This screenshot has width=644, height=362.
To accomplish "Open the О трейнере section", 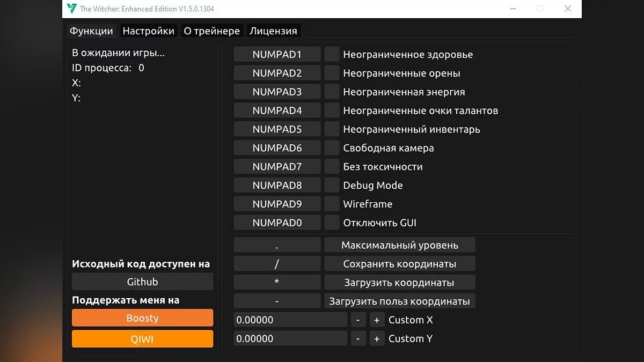I will tap(211, 31).
